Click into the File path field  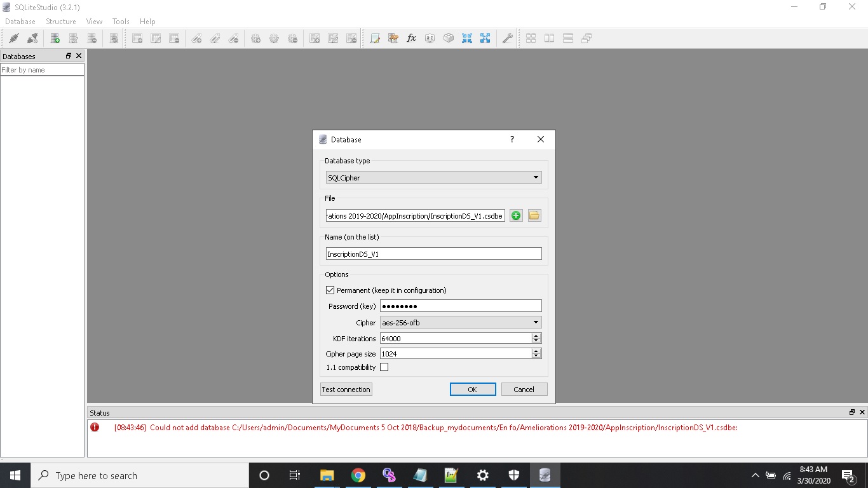coord(416,216)
